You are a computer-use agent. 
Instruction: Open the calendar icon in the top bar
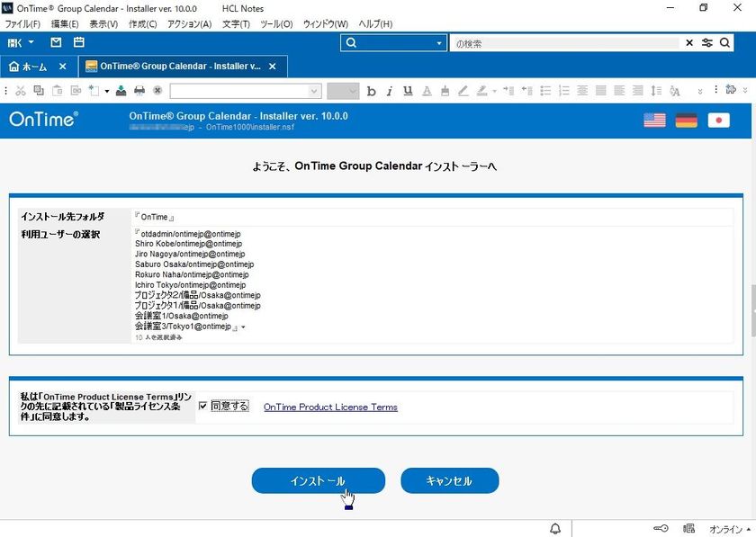click(78, 42)
